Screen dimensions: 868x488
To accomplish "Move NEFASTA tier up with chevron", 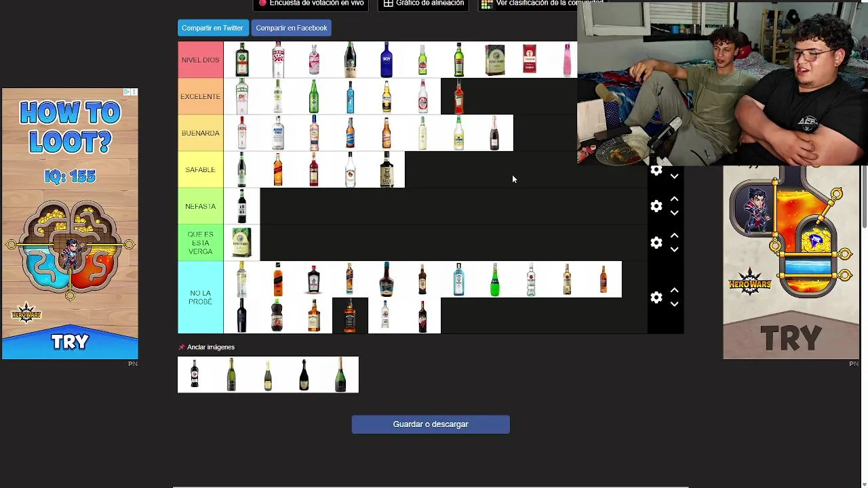I will 674,199.
